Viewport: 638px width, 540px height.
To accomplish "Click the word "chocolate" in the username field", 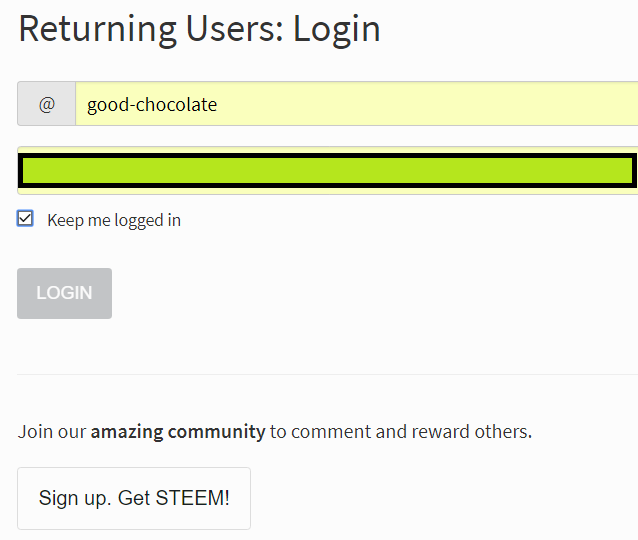I will coord(179,104).
